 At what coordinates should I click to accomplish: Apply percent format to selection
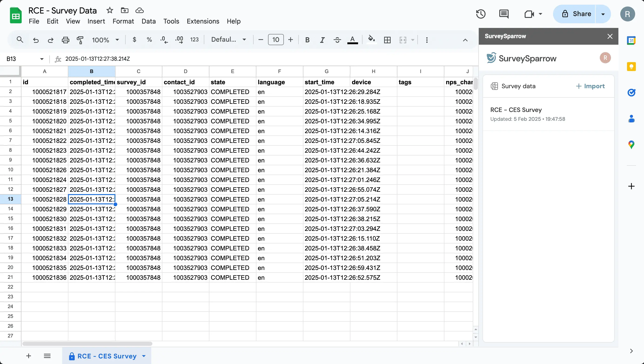tap(149, 40)
